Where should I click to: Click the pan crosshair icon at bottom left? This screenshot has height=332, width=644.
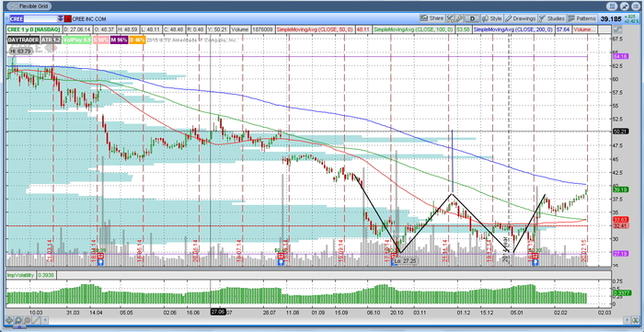pos(9,321)
